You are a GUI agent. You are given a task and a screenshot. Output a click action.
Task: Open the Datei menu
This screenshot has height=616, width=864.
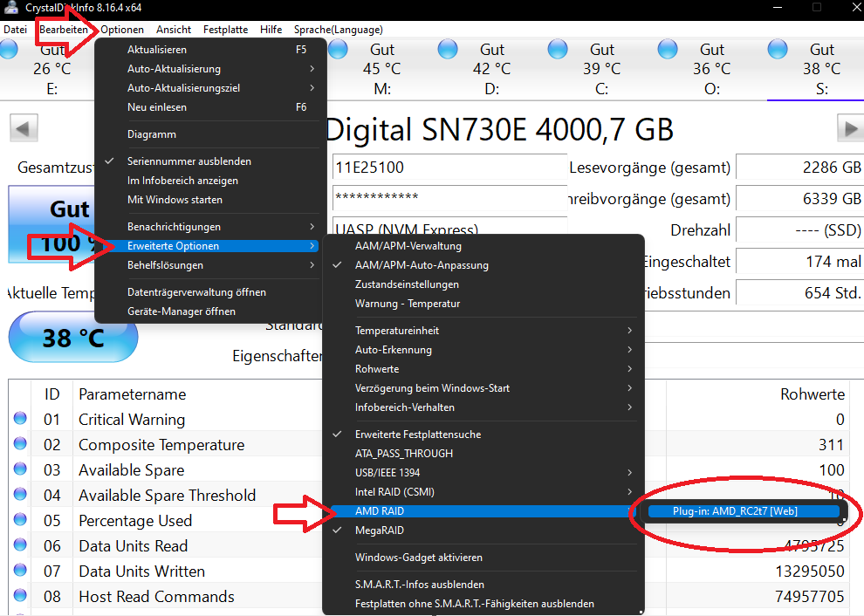(x=16, y=30)
